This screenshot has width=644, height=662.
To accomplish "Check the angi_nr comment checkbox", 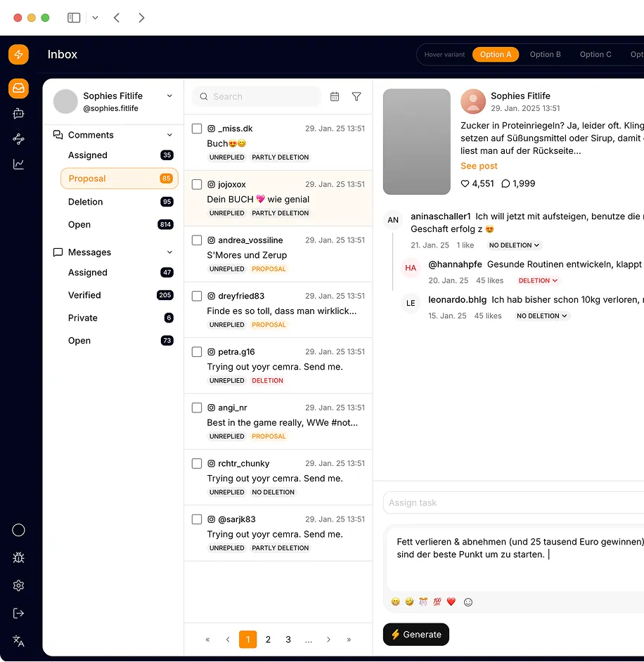I will click(x=197, y=408).
